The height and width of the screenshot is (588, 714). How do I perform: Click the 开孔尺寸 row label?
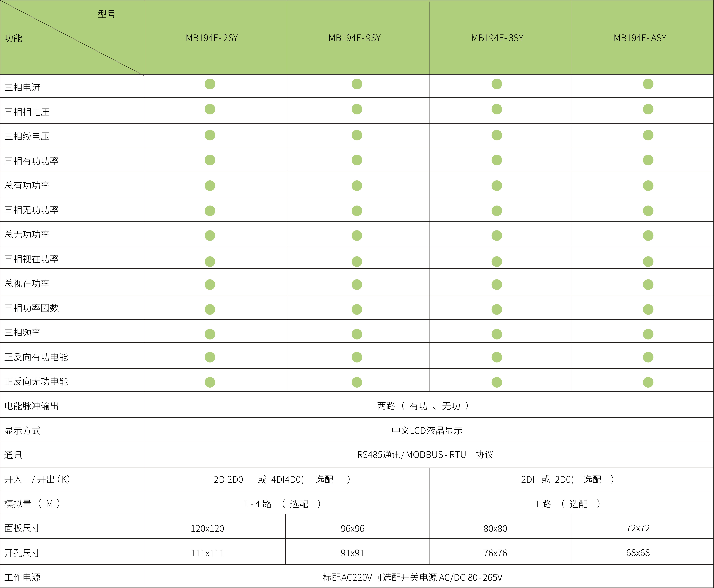(x=22, y=553)
